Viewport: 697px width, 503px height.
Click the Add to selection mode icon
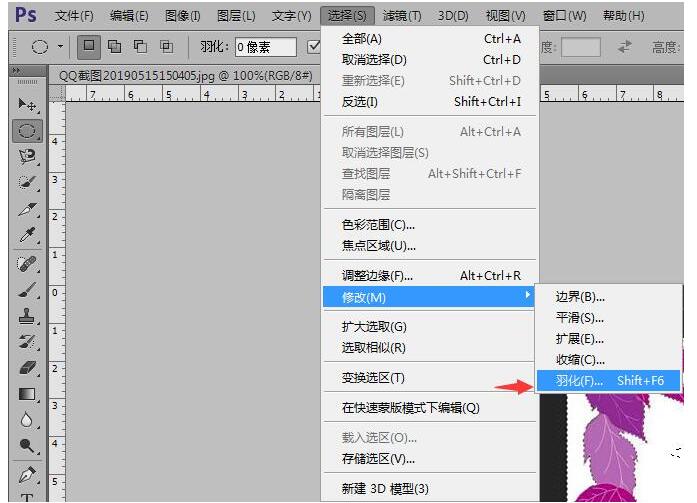[115, 46]
